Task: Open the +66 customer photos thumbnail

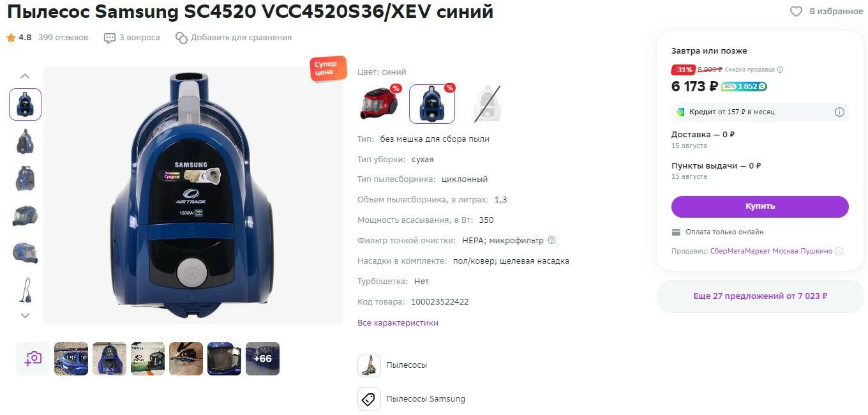Action: [x=262, y=359]
